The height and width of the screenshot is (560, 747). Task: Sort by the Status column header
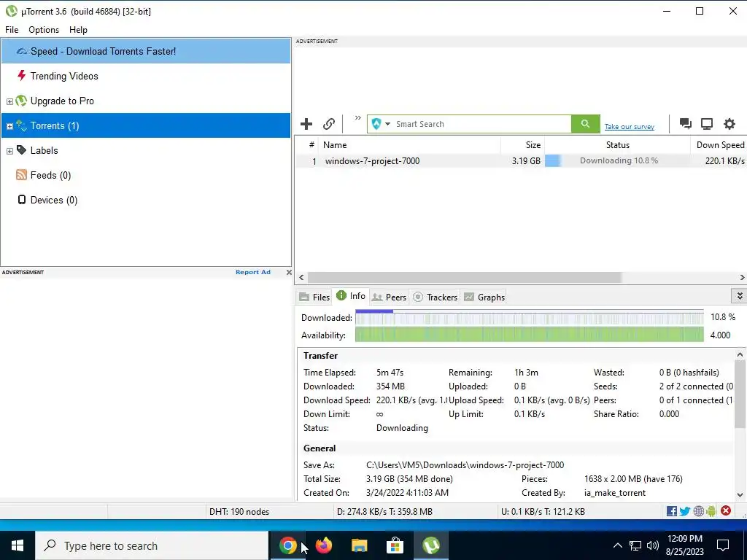click(617, 145)
